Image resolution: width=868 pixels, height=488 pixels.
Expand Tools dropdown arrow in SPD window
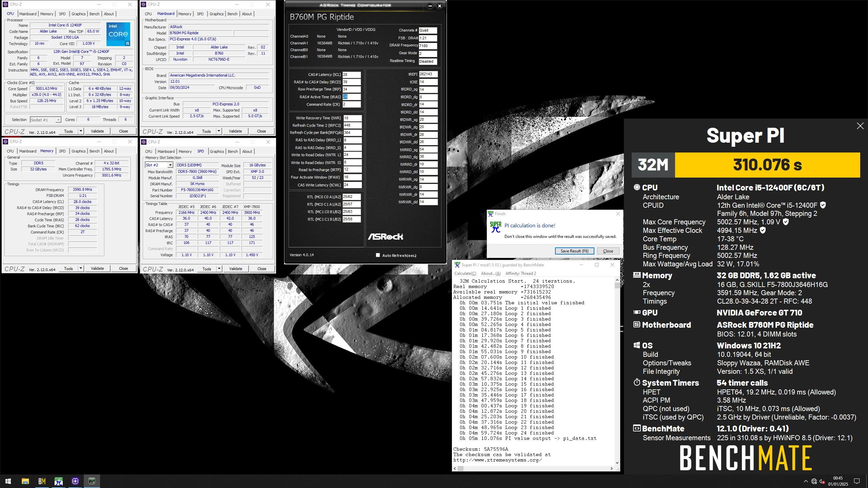(219, 269)
